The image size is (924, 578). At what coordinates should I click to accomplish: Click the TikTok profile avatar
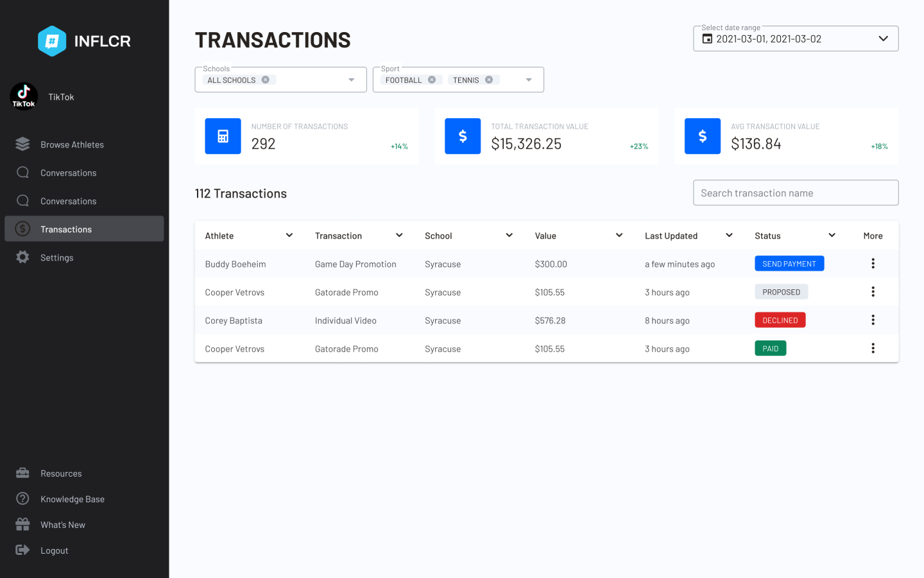(x=24, y=97)
